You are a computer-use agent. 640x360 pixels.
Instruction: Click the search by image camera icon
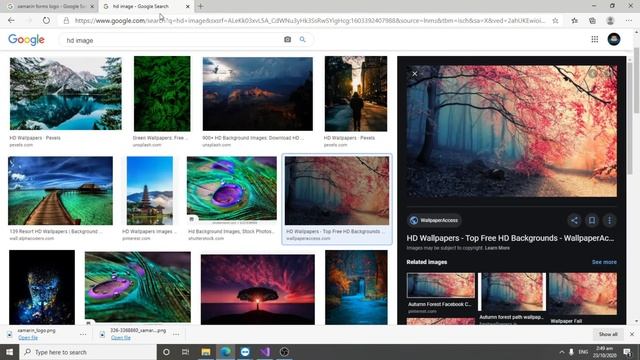(287, 40)
